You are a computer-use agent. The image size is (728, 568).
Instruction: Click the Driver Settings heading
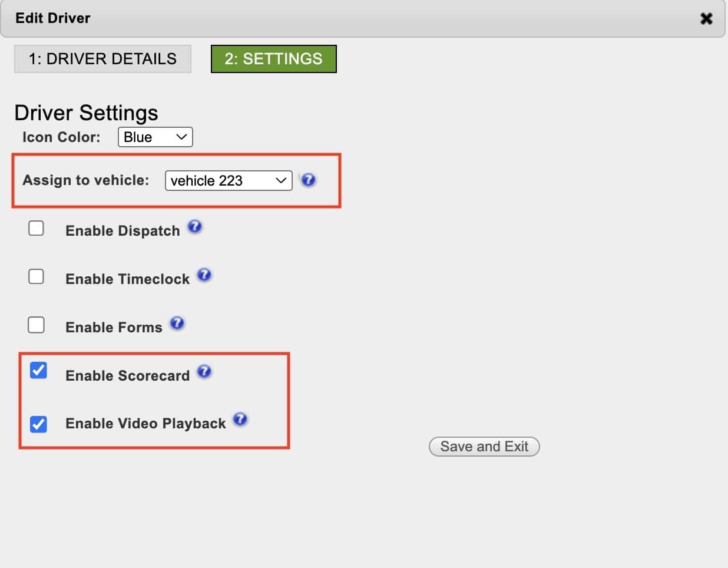click(86, 113)
